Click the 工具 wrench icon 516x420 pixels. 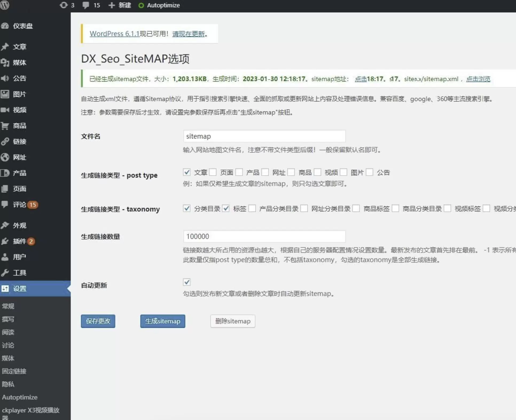point(5,273)
